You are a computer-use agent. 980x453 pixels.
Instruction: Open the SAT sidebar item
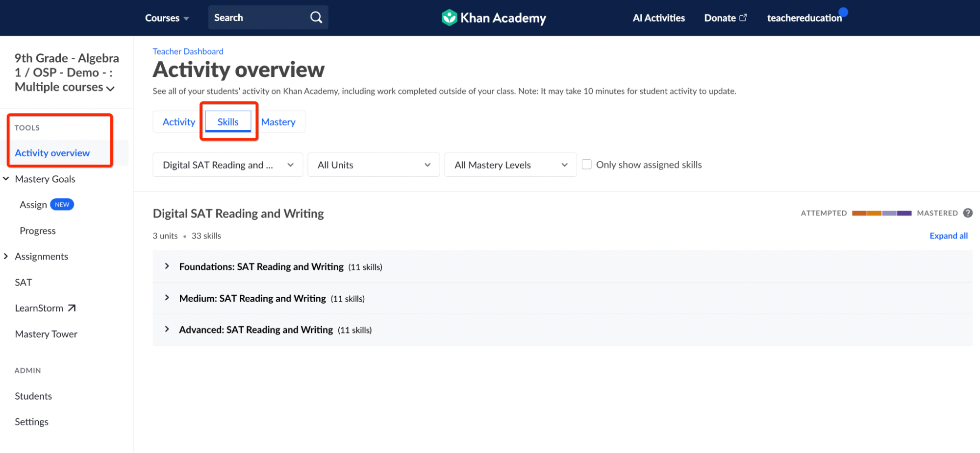coord(23,282)
